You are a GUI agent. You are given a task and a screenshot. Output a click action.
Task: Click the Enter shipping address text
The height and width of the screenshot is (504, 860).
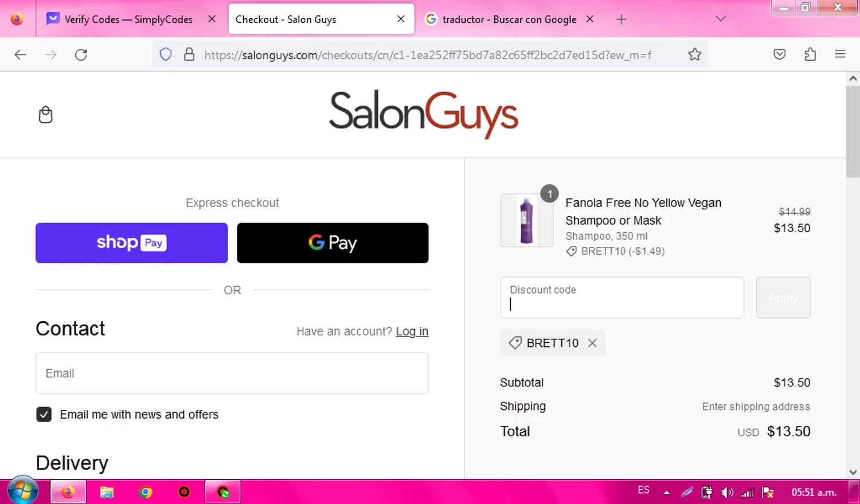(x=756, y=407)
